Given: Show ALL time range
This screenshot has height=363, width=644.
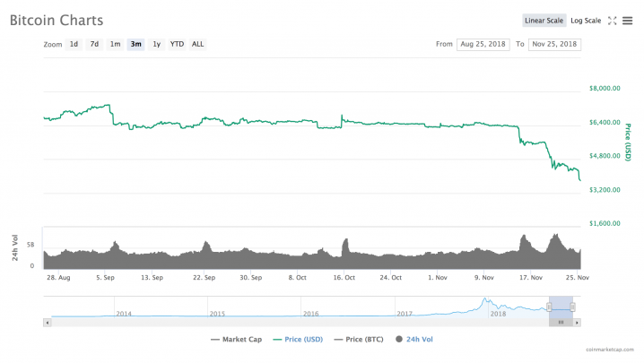Looking at the screenshot, I should (x=197, y=44).
